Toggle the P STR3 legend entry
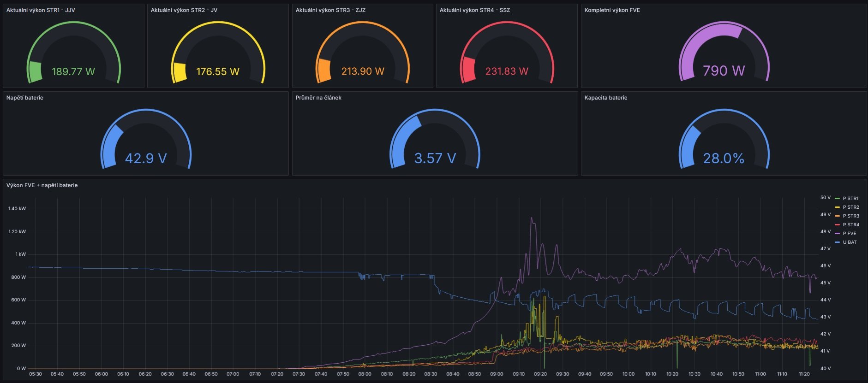This screenshot has height=383, width=868. click(850, 216)
